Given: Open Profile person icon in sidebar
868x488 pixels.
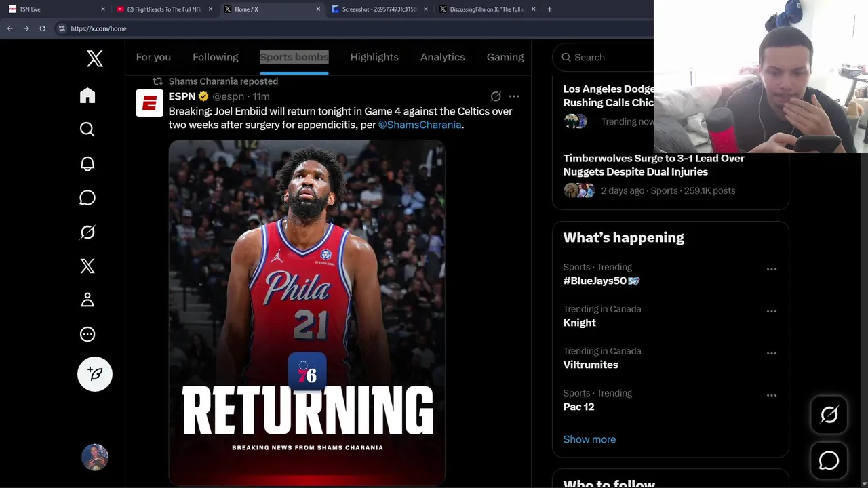Looking at the screenshot, I should (87, 300).
